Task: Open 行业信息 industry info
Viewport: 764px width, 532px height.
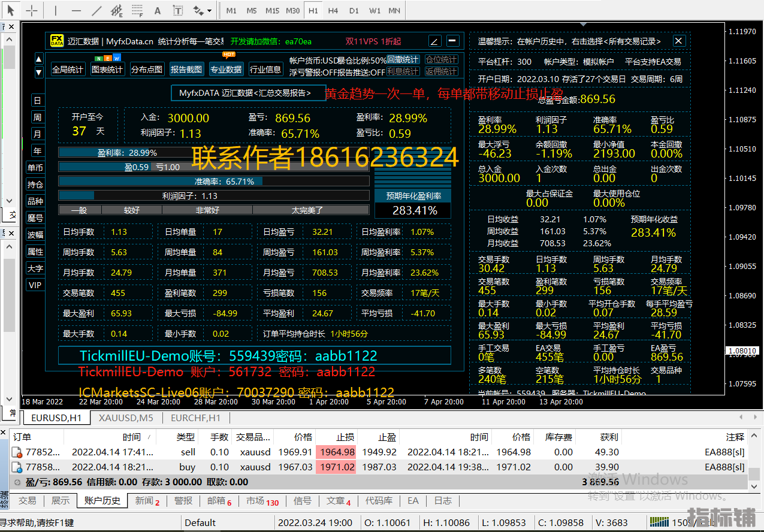Action: [265, 69]
